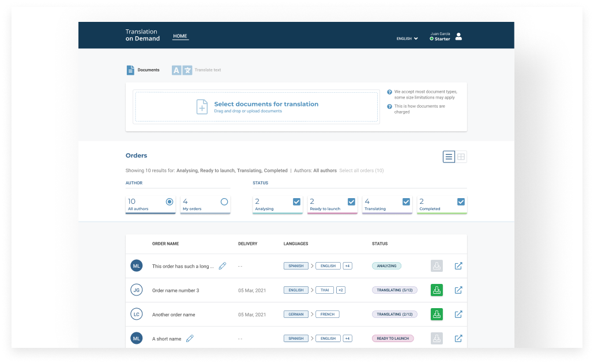The height and width of the screenshot is (364, 594).
Task: Click ML avatar on 'A short name' row
Action: (136, 338)
